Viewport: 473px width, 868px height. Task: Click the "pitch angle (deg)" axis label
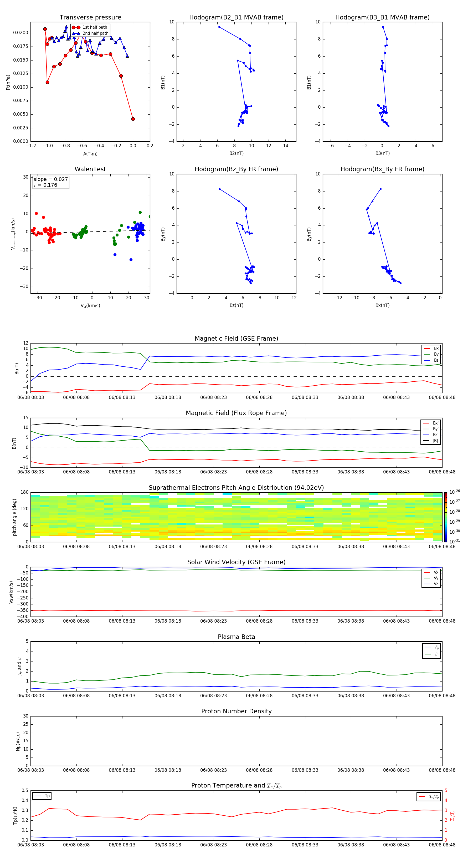click(x=14, y=517)
